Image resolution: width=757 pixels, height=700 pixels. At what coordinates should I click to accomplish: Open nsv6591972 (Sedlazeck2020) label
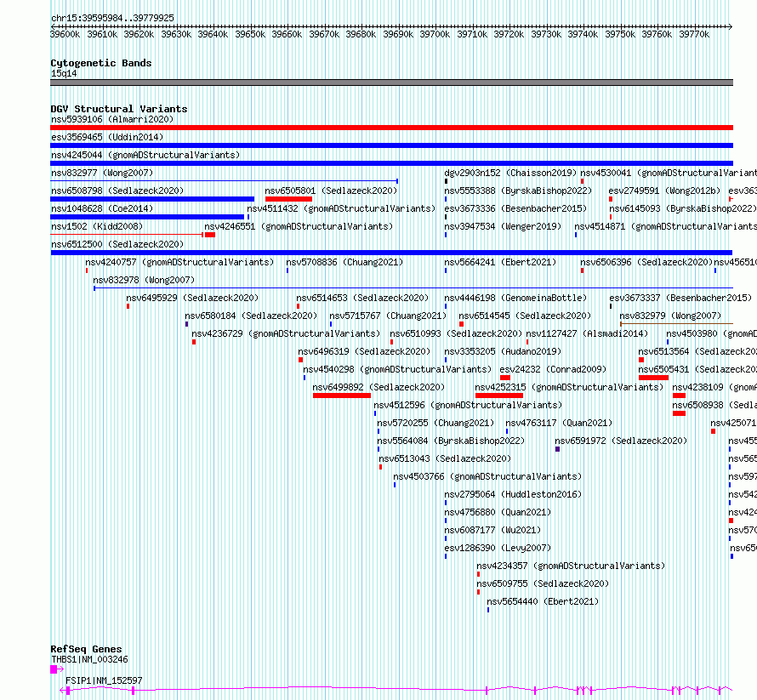click(x=621, y=441)
